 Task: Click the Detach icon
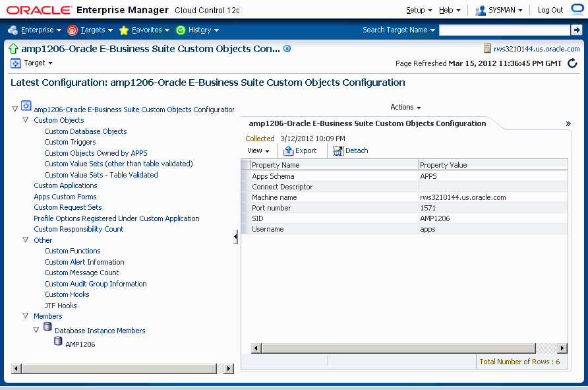338,150
